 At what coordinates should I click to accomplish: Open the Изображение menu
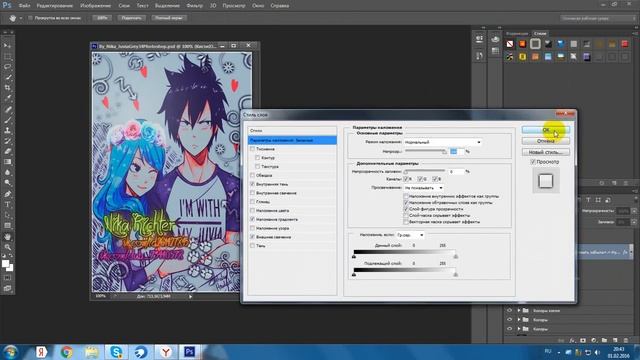[x=96, y=6]
